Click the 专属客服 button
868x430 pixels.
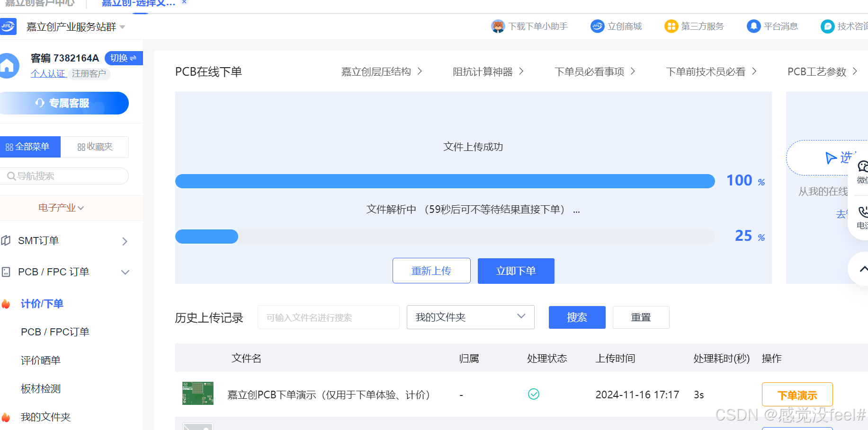click(x=63, y=103)
